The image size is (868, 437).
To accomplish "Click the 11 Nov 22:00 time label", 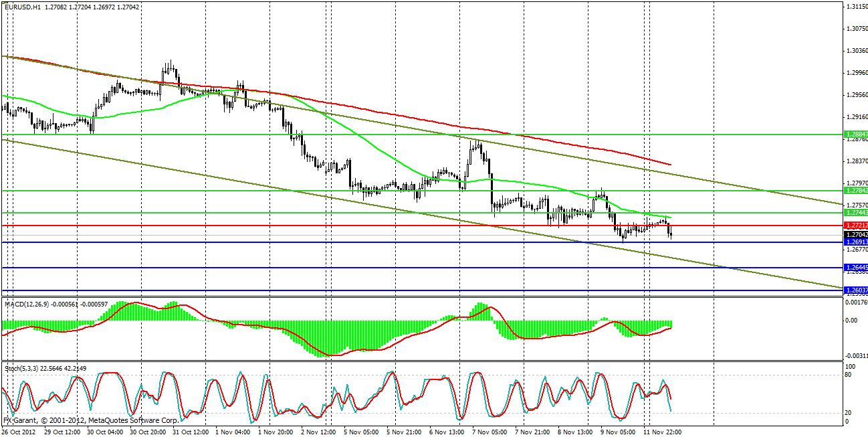I will click(x=662, y=432).
